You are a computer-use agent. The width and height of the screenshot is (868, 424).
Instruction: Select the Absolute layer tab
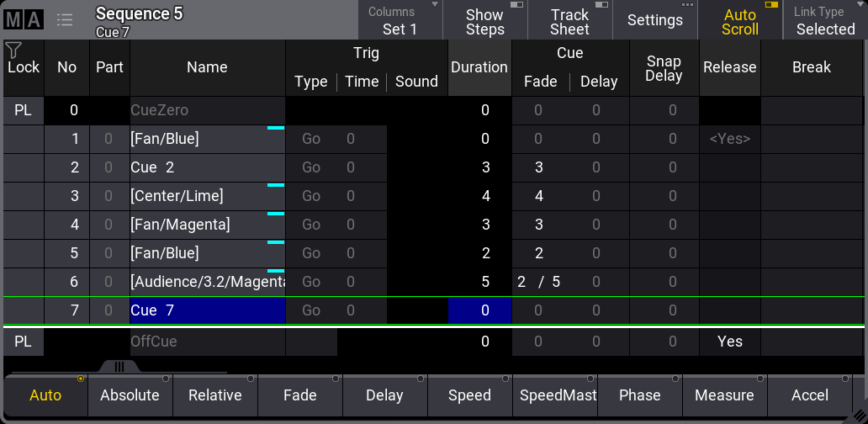click(130, 395)
